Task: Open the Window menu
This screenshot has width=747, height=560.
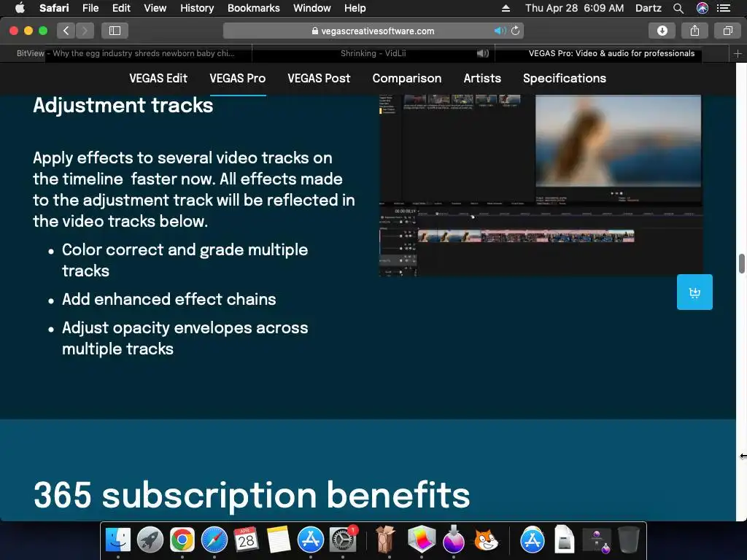Action: pyautogui.click(x=311, y=8)
